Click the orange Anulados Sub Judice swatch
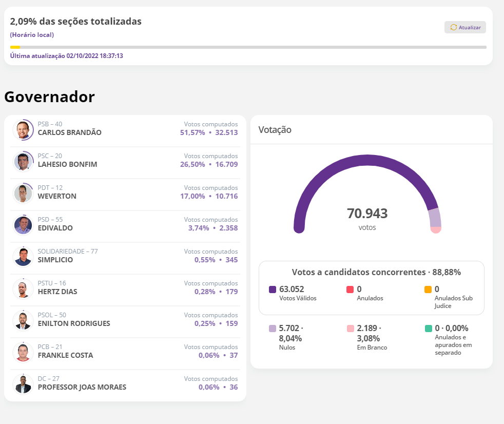Image resolution: width=504 pixels, height=424 pixels. coord(428,290)
